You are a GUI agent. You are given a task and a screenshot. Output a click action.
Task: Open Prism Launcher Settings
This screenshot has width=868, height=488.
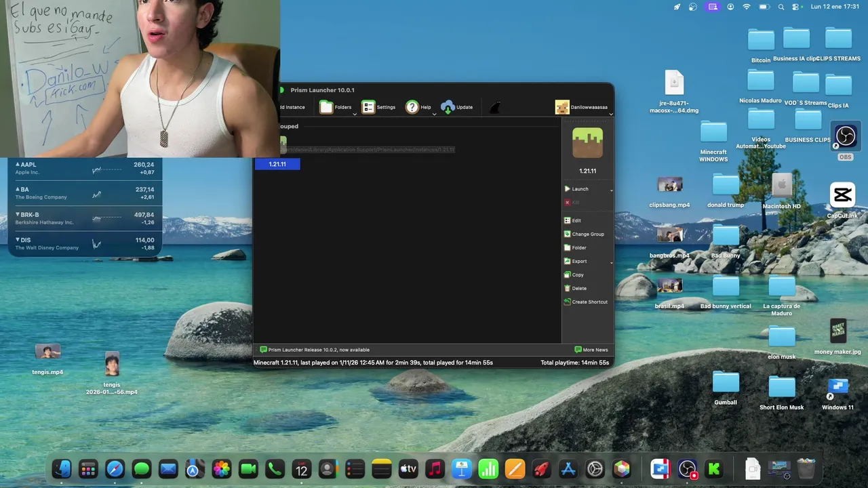(x=378, y=107)
